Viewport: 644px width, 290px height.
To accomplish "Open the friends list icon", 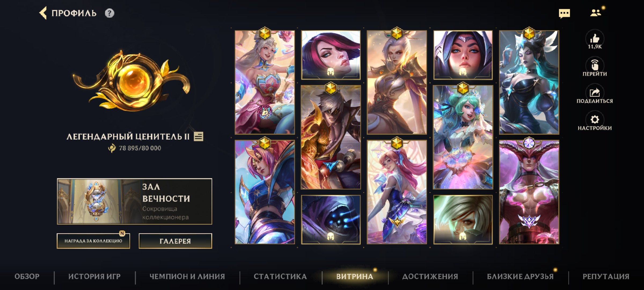I will [x=595, y=13].
